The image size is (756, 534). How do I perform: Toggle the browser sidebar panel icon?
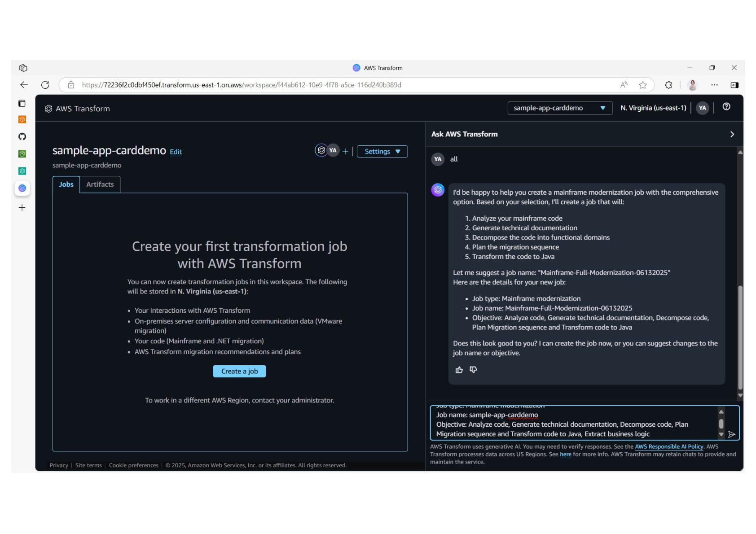click(734, 85)
